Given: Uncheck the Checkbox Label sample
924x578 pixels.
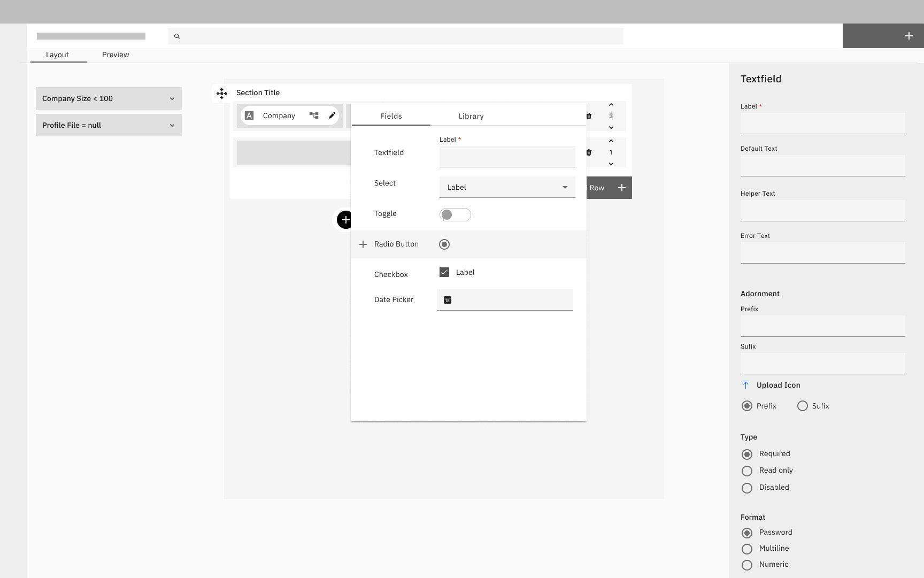Looking at the screenshot, I should pyautogui.click(x=444, y=272).
